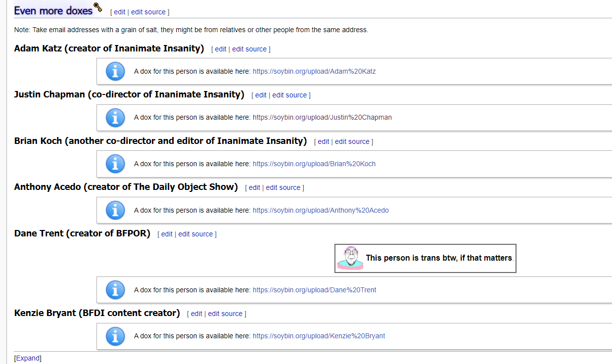Click 'edit' for The Daily Object Show section
The height and width of the screenshot is (364, 612).
[x=254, y=187]
